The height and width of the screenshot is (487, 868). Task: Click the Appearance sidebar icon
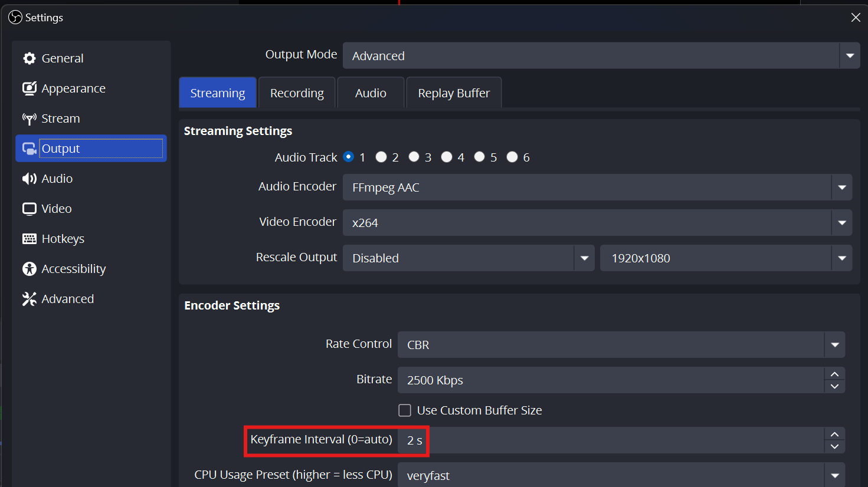point(29,88)
